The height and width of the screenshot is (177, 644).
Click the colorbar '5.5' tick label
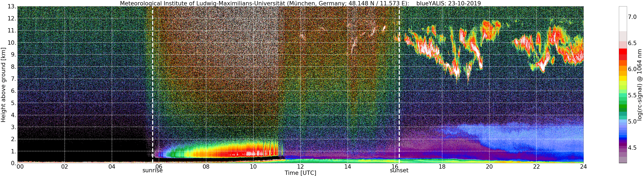(x=632, y=95)
